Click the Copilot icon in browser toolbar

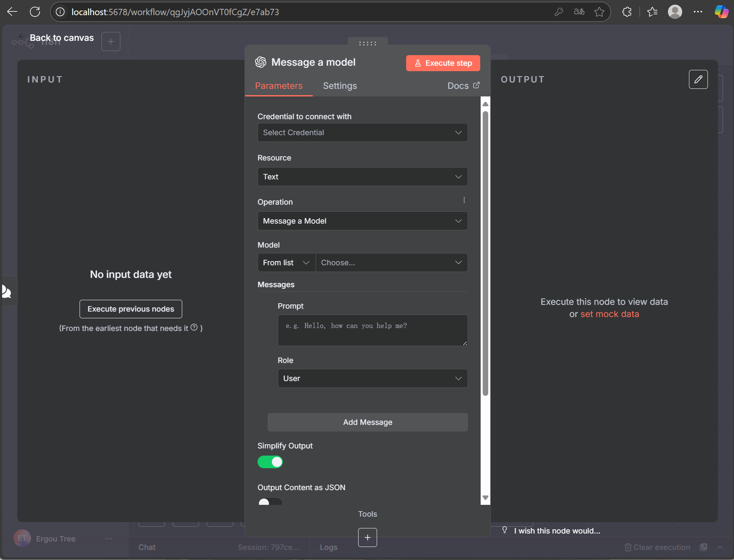click(721, 12)
